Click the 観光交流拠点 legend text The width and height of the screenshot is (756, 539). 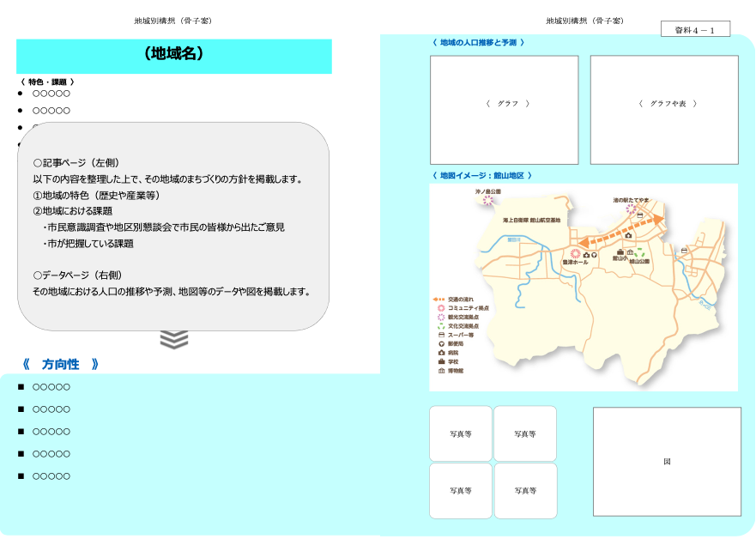tap(463, 318)
